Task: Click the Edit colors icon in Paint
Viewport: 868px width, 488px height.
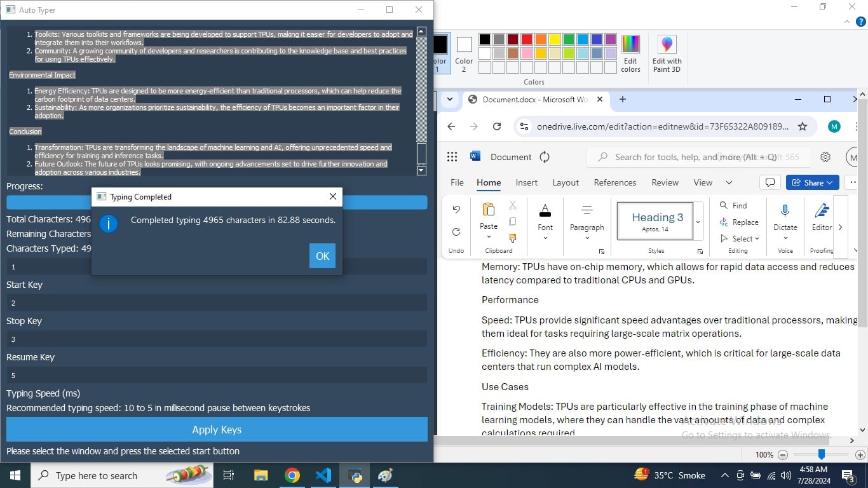Action: [630, 44]
